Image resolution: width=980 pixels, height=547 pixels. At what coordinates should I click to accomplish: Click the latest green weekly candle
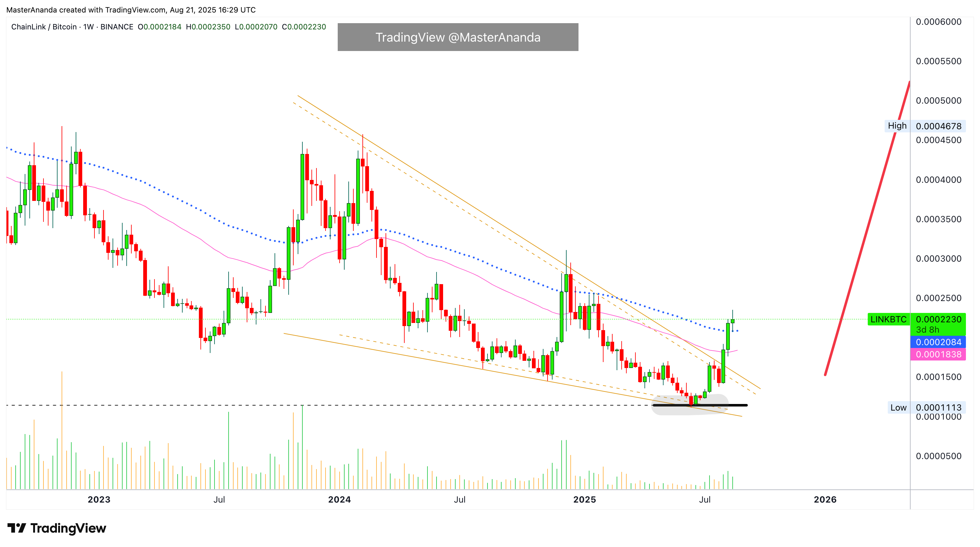[x=732, y=321]
